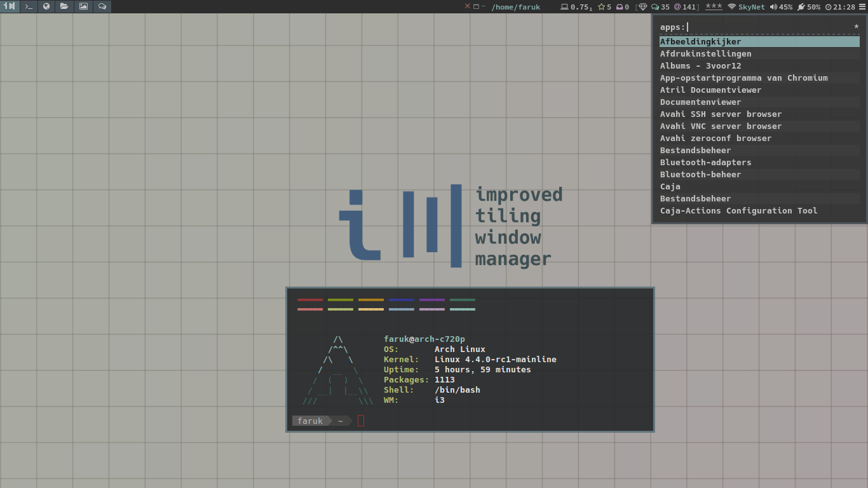Viewport: 868px width, 488px height.
Task: Open the terminal workspace in the bar
Action: coord(29,6)
